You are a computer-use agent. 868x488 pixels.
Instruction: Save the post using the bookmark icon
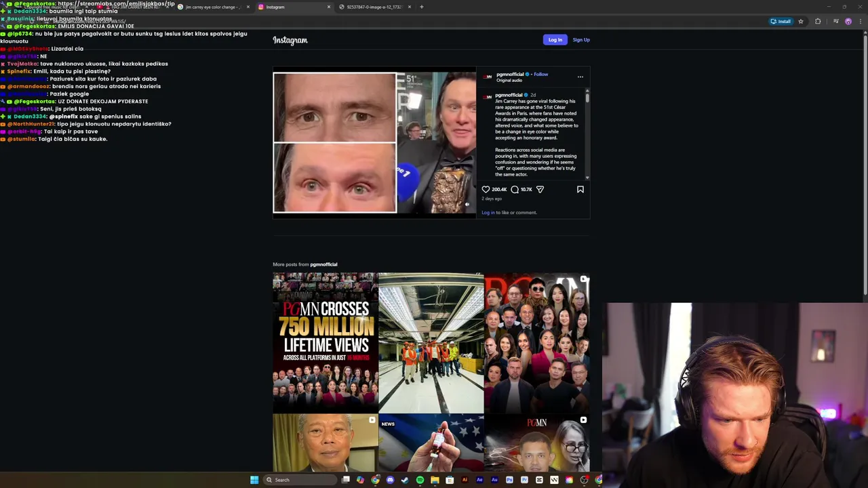580,190
